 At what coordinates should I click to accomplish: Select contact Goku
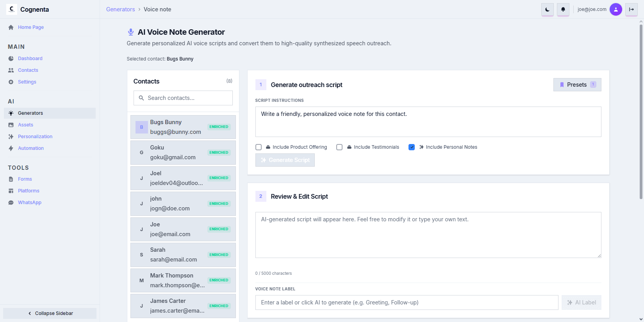coord(183,153)
